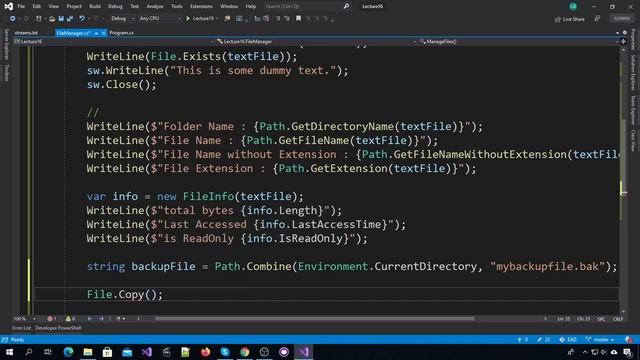Screen dimensions: 640x360
Task: Open the Windows Start menu
Action: (9, 352)
